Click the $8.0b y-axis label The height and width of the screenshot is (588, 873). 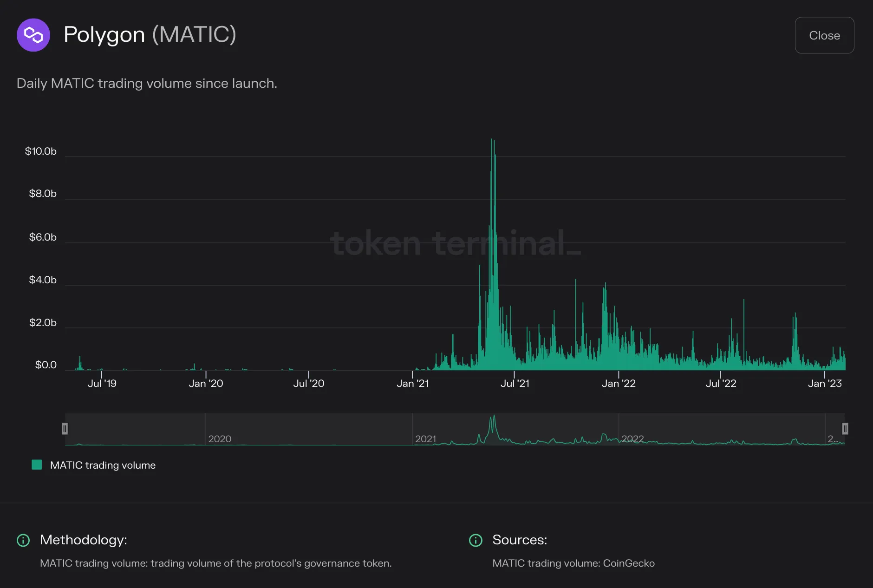(43, 194)
